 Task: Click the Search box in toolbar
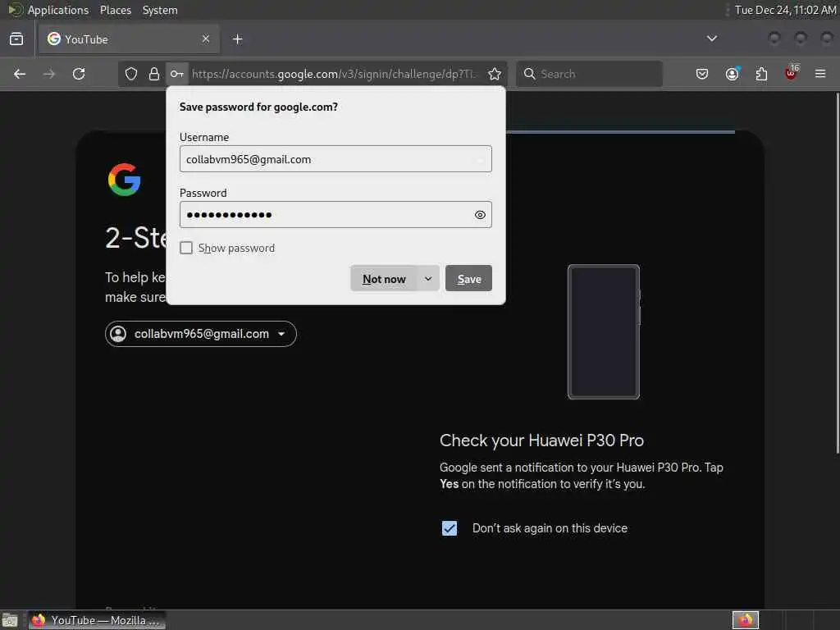coord(589,74)
